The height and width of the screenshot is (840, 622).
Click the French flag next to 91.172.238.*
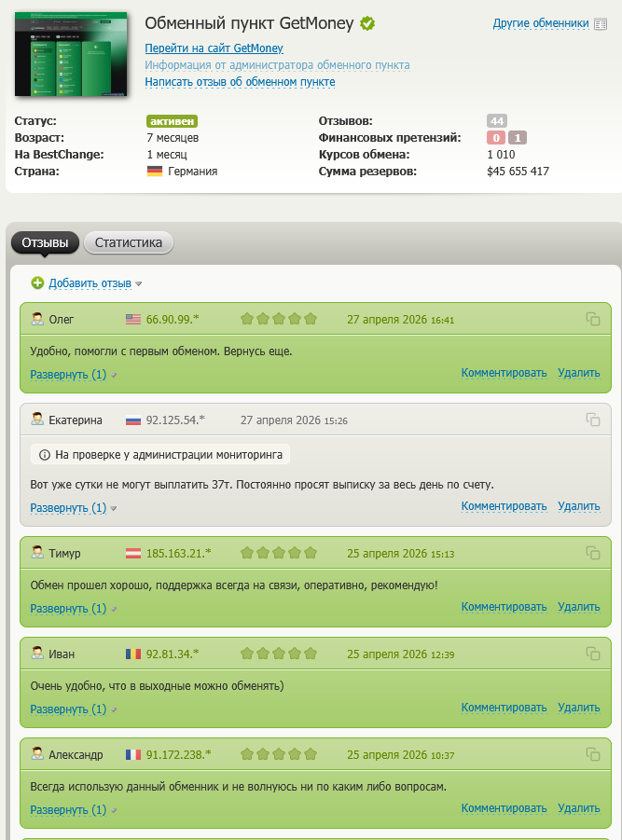tap(133, 755)
